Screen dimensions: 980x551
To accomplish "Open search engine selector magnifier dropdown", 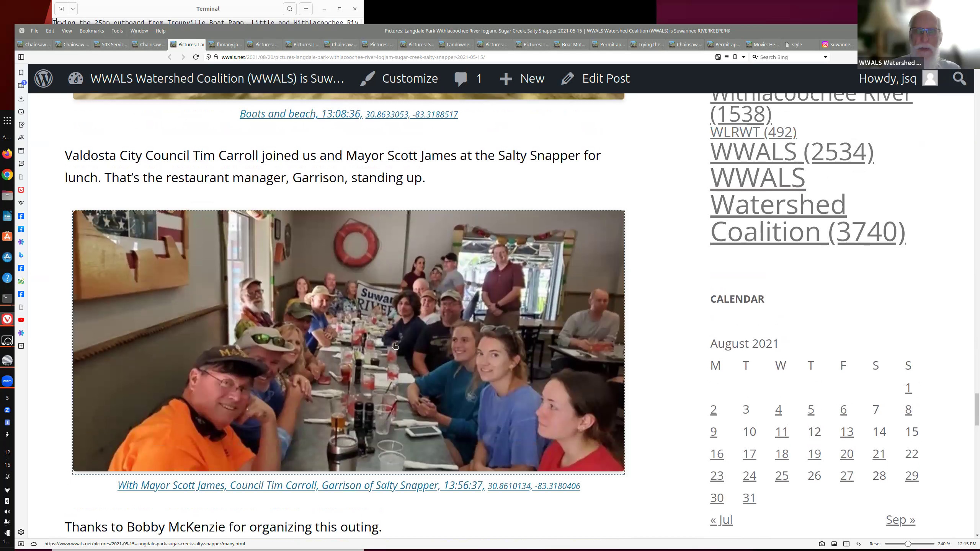I will click(755, 57).
